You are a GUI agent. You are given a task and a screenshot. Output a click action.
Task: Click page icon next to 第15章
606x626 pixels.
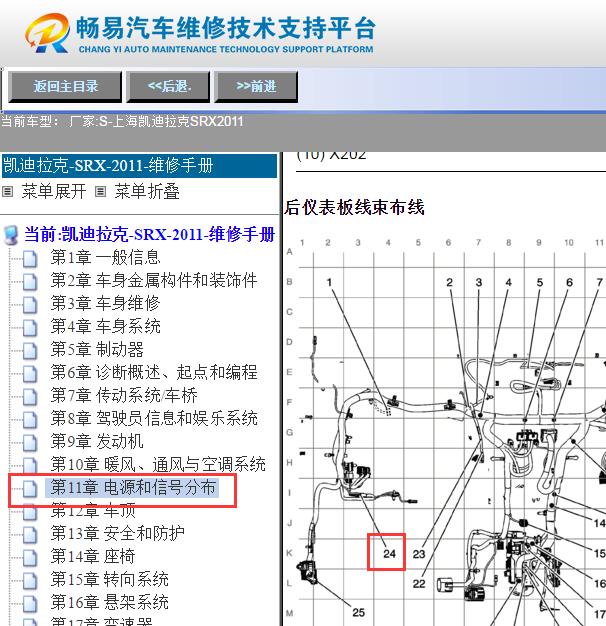[x=30, y=581]
